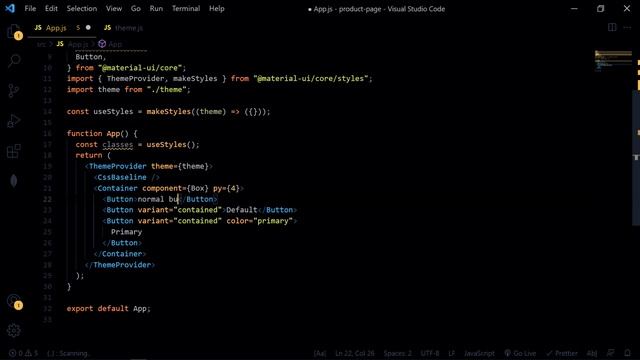Open the Edit menu
Screen dimensions: 640x360
point(51,9)
